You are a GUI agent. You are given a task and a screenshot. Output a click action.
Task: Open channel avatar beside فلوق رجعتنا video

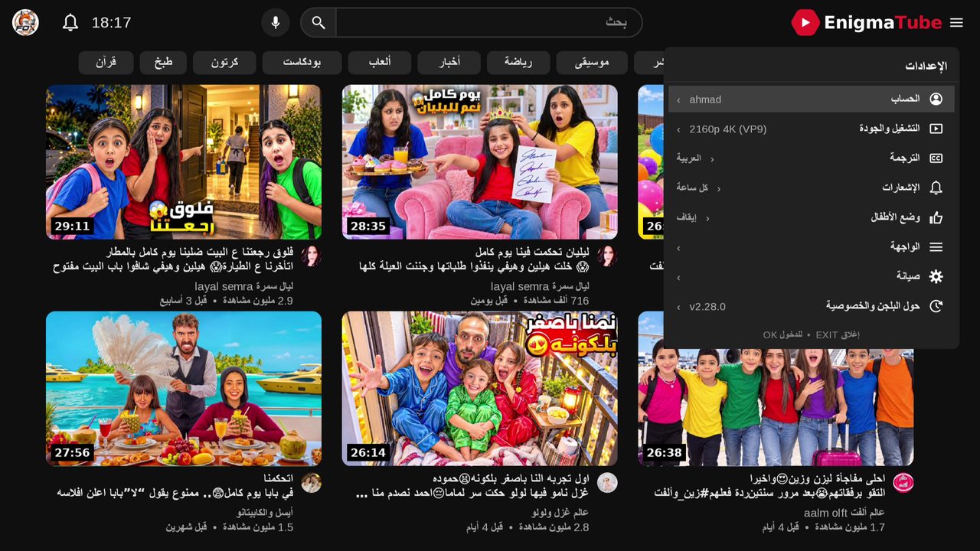pyautogui.click(x=311, y=256)
